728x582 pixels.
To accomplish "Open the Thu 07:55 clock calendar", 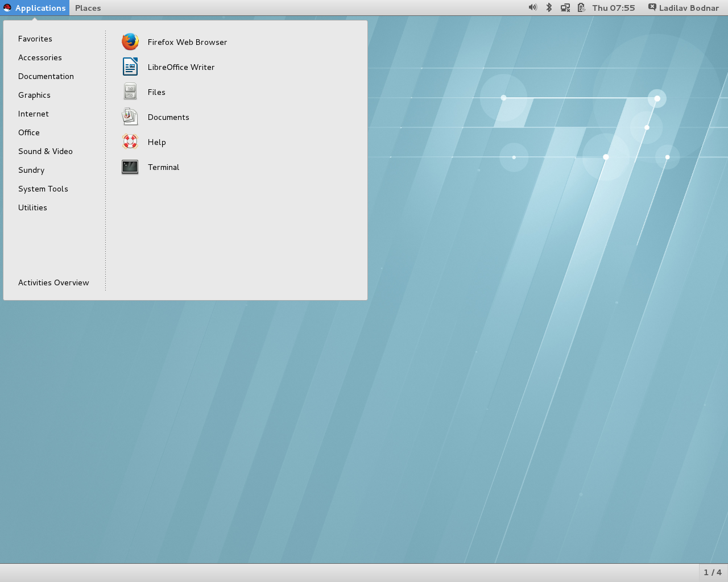I will click(x=613, y=8).
